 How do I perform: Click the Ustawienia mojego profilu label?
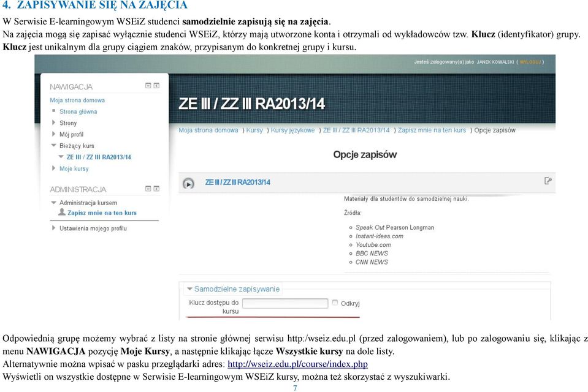pos(93,228)
